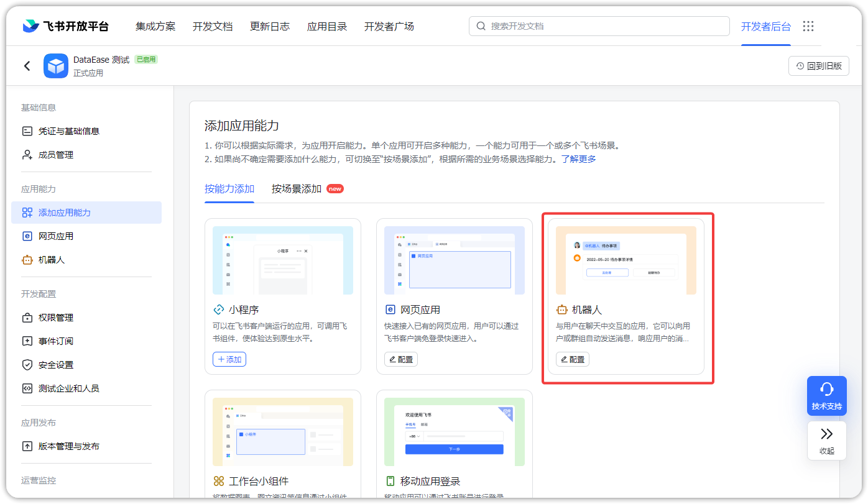Click 添加 on the 小程序 card
Screen dimensions: 868x504
[229, 359]
